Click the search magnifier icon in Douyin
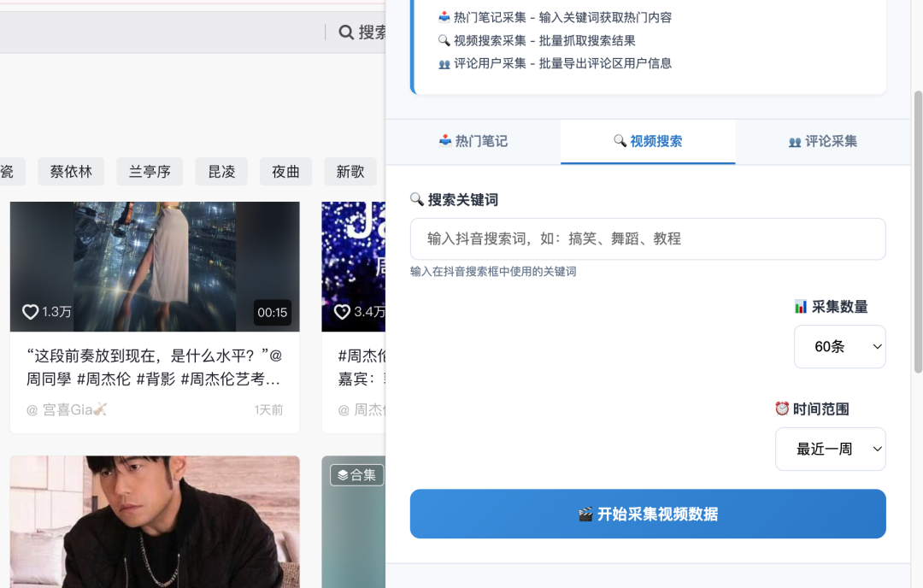The width and height of the screenshot is (923, 588). click(346, 32)
